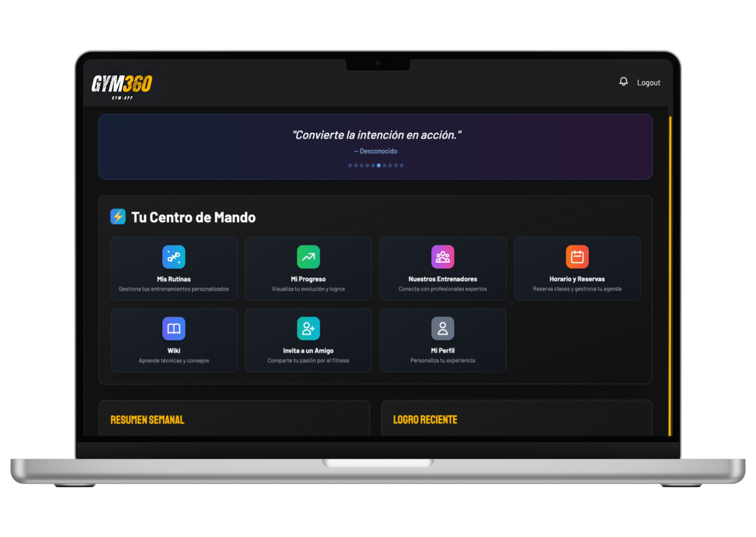Viewport: 756px width, 537px height.
Task: Select the highlighted active quote carousel dot
Action: tap(379, 165)
